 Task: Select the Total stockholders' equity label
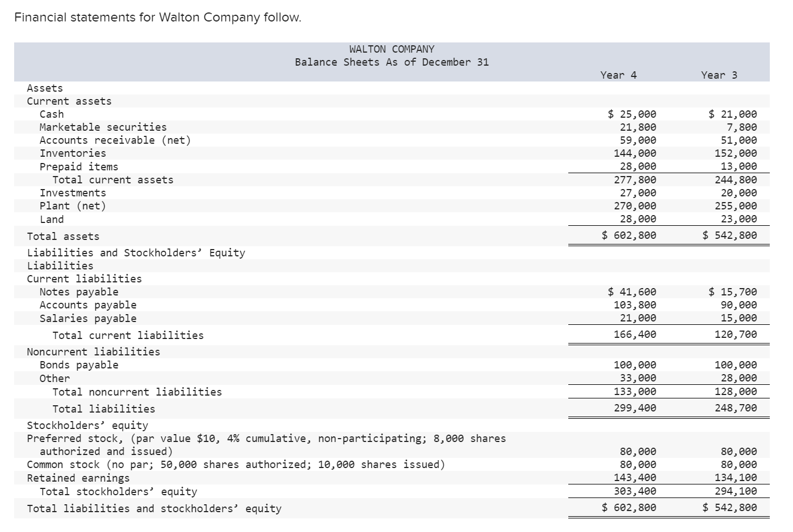coord(119,491)
